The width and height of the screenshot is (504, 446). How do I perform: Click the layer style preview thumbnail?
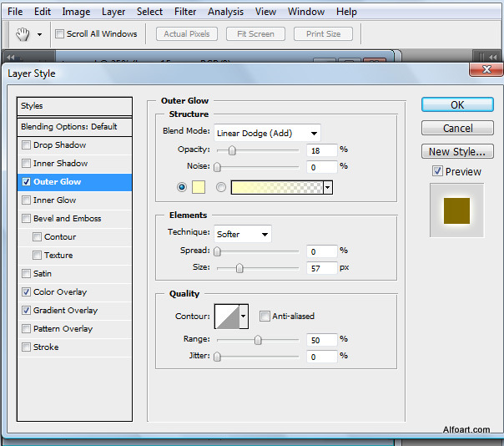click(x=456, y=210)
